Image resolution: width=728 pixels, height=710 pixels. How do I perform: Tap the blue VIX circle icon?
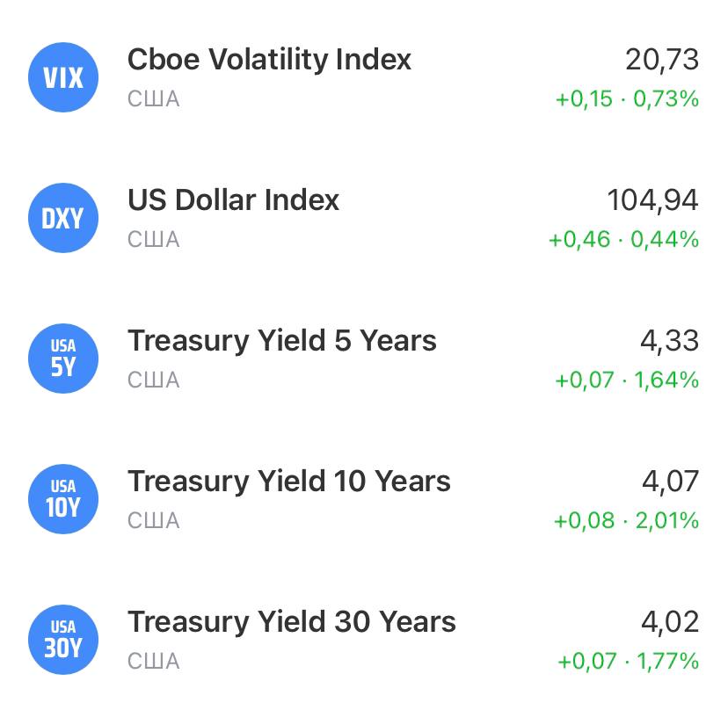pyautogui.click(x=62, y=77)
